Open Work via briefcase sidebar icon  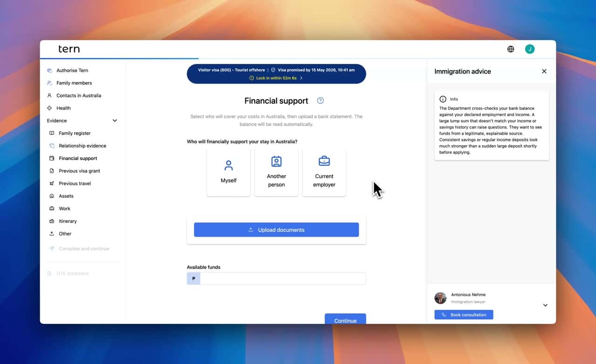point(52,209)
